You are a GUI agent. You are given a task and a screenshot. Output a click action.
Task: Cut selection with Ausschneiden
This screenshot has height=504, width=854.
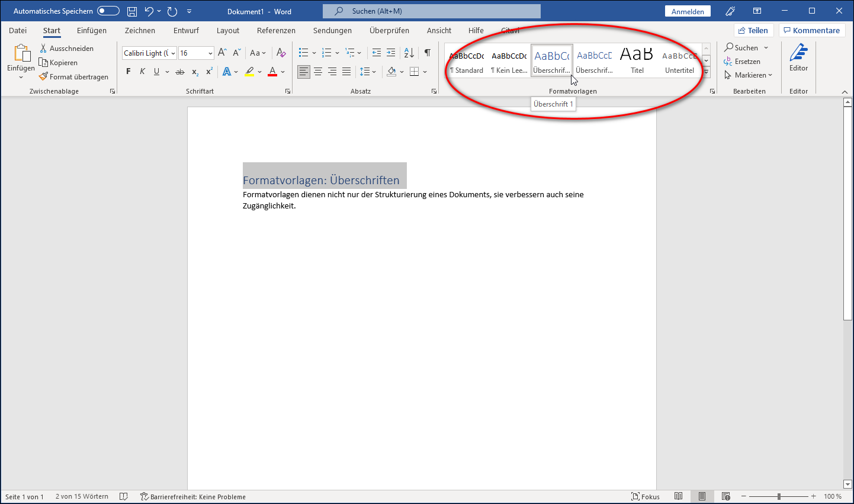pyautogui.click(x=66, y=49)
